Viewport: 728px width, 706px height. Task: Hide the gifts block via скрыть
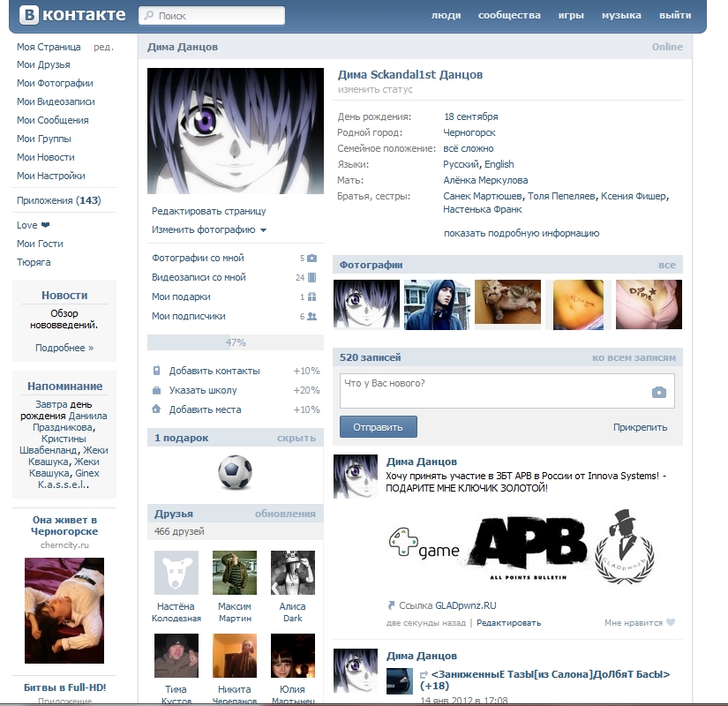point(296,438)
